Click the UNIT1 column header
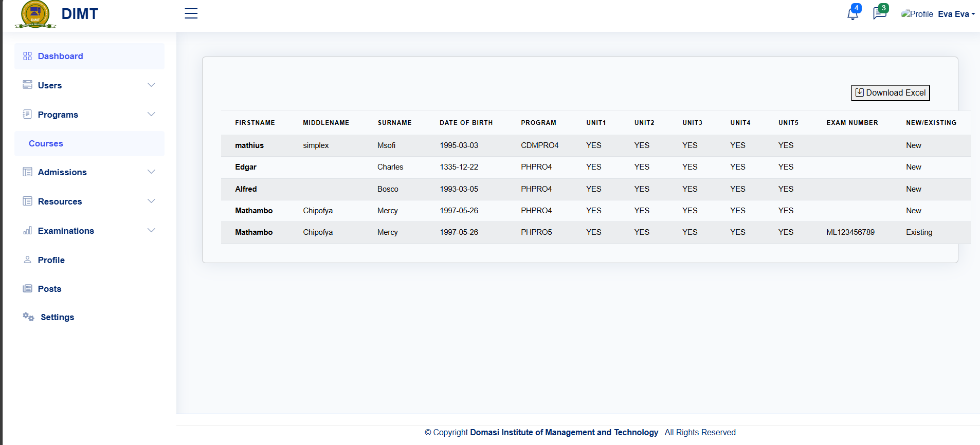Screen dimensions: 980x445 [596, 123]
